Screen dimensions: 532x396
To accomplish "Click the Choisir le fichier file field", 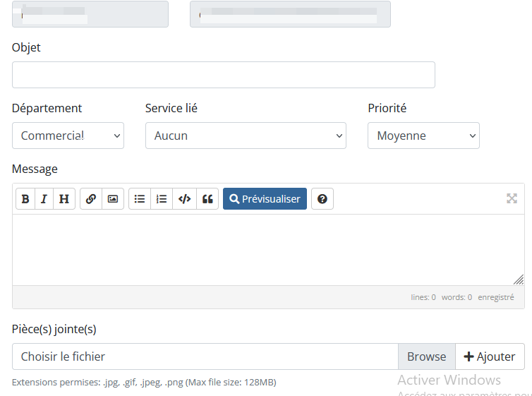I will (205, 356).
